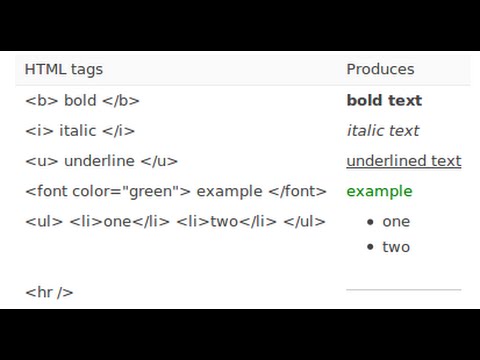Click the bullet dot before "two"
The width and height of the screenshot is (480, 360).
[370, 247]
